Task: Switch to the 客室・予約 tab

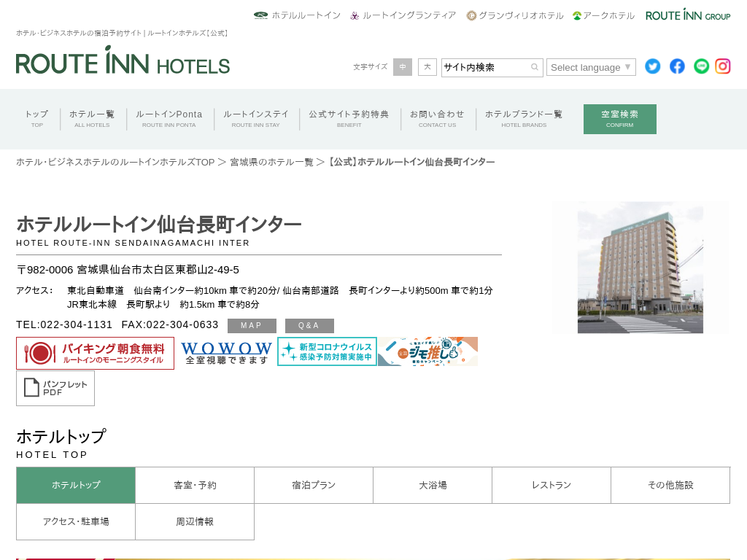Action: point(195,485)
